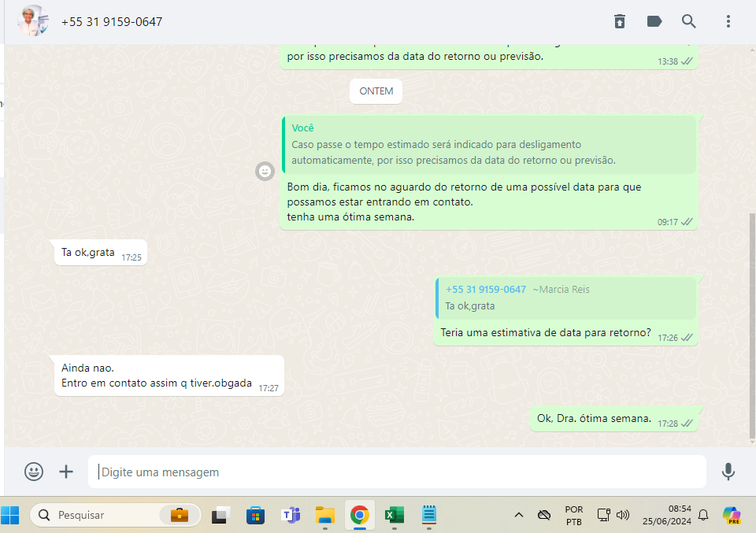Open Task View on the taskbar
The height and width of the screenshot is (533, 756).
[220, 515]
